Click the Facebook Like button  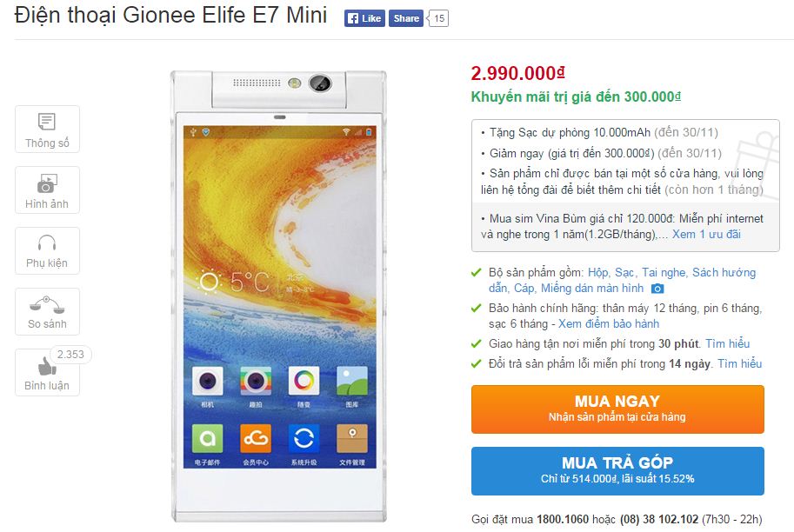pos(364,18)
